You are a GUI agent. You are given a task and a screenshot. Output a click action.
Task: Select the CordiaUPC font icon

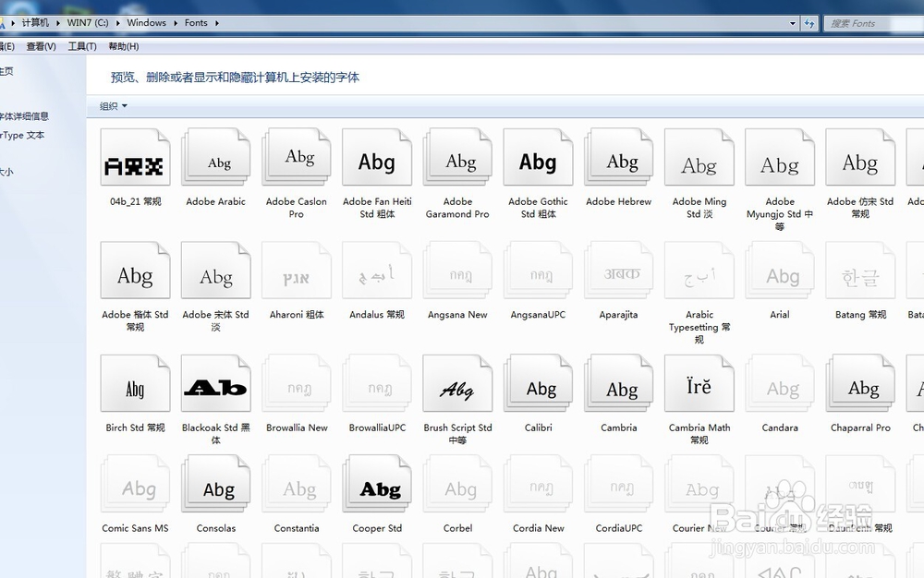click(x=619, y=483)
